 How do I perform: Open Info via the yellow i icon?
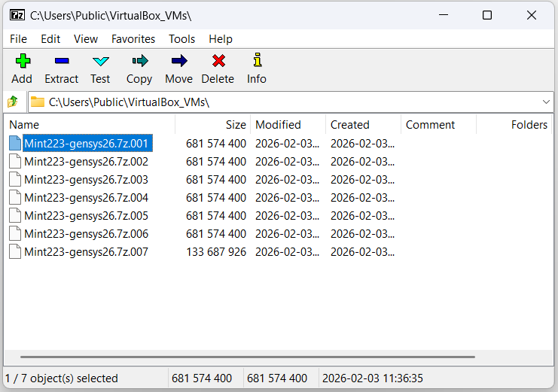coord(258,60)
